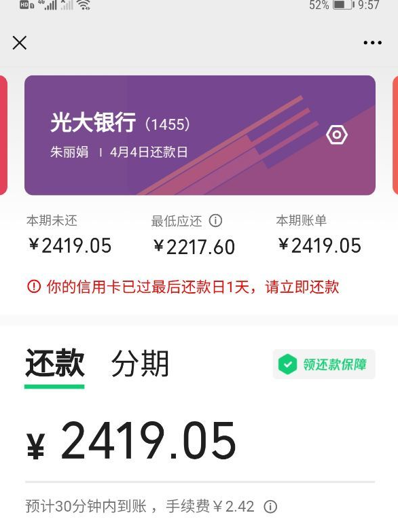This screenshot has width=398, height=532.
Task: Tap 本期账单 amount ¥2419.05
Action: 320,246
